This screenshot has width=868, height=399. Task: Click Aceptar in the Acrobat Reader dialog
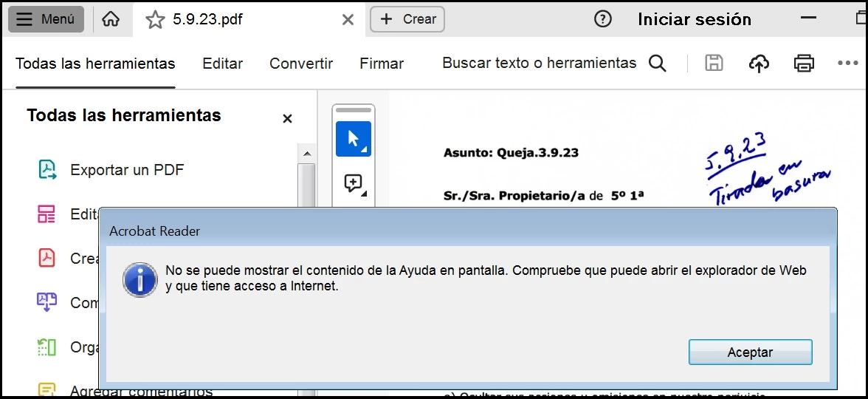(x=750, y=352)
